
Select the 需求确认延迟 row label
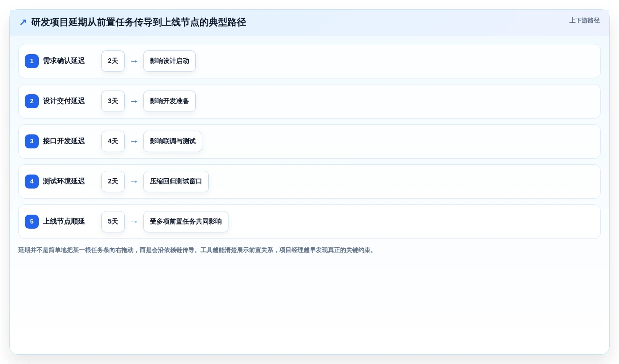point(64,61)
